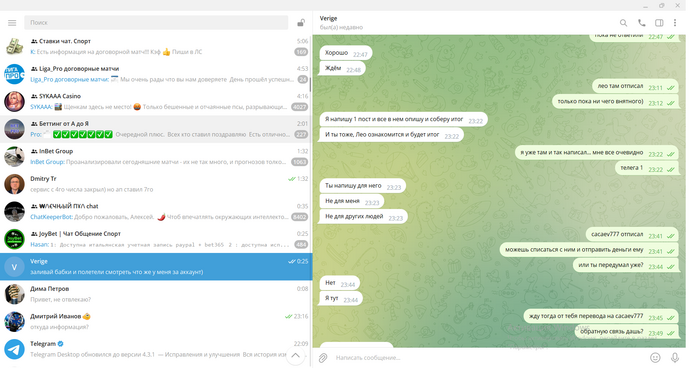700x368 pixels.
Task: Open the hamburger main menu
Action: coord(12,22)
